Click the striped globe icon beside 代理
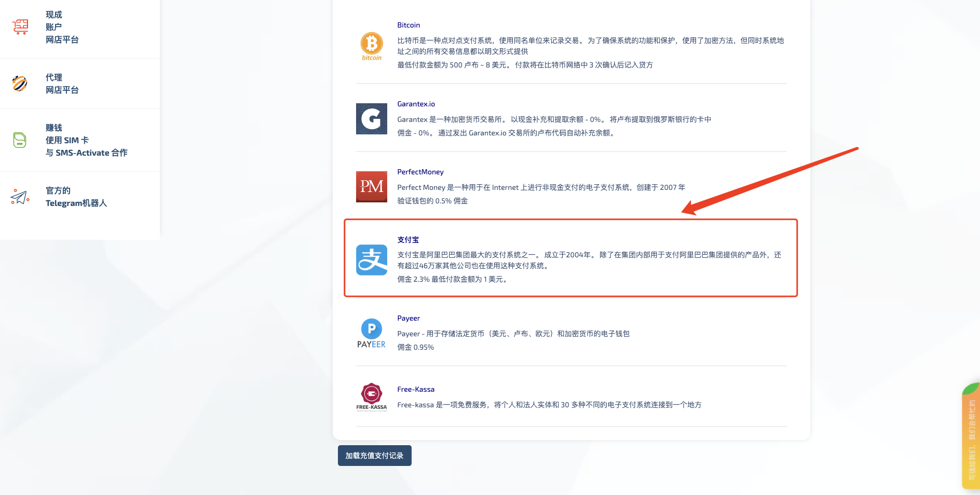 point(20,84)
